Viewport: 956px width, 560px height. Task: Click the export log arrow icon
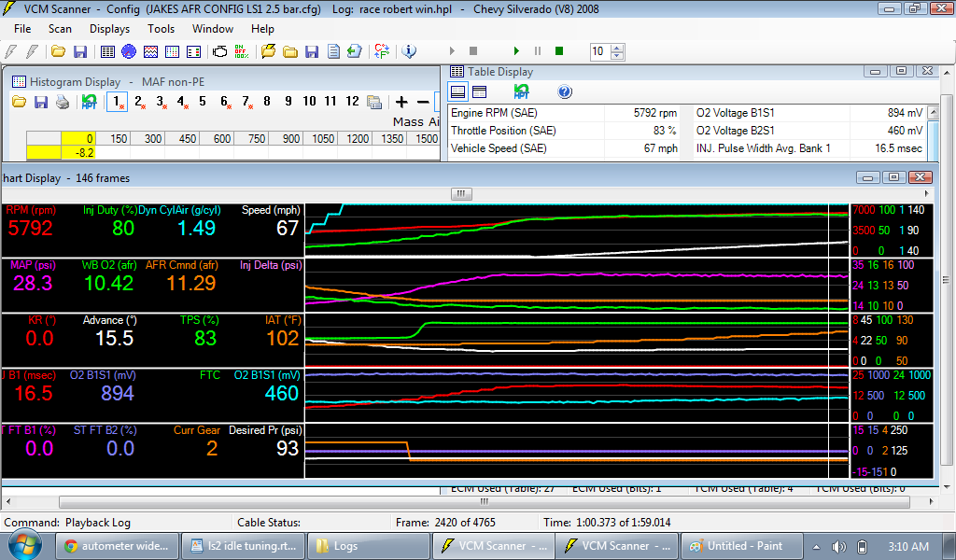(x=354, y=51)
